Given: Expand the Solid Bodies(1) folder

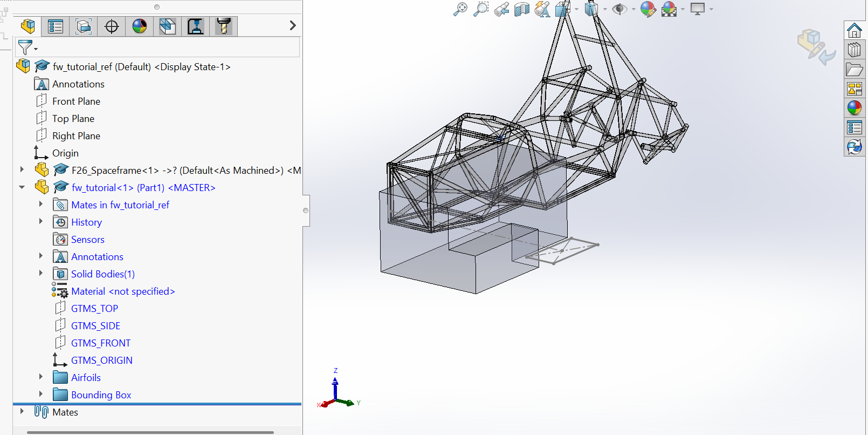Looking at the screenshot, I should 41,274.
